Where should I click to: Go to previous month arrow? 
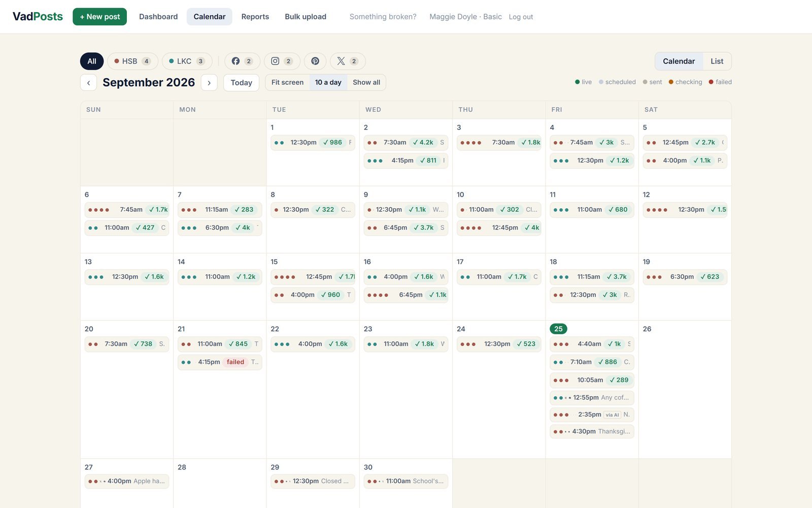pyautogui.click(x=88, y=82)
